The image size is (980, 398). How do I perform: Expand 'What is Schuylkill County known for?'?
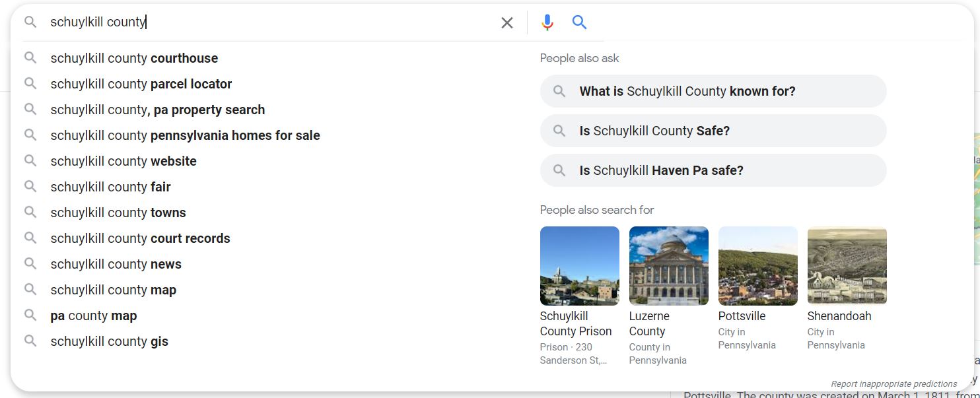click(713, 91)
